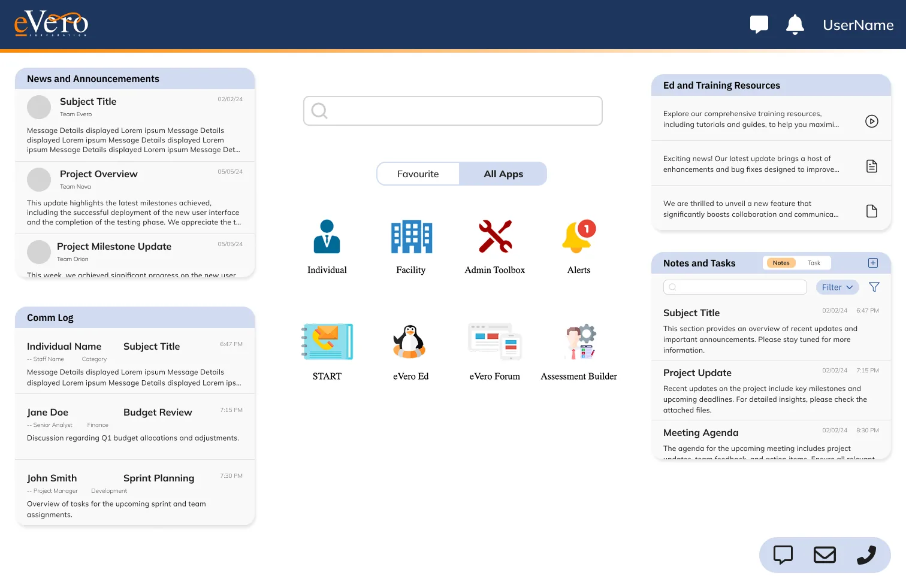Open the Project Milestone Update announcement
The height and width of the screenshot is (588, 906).
[x=135, y=256]
